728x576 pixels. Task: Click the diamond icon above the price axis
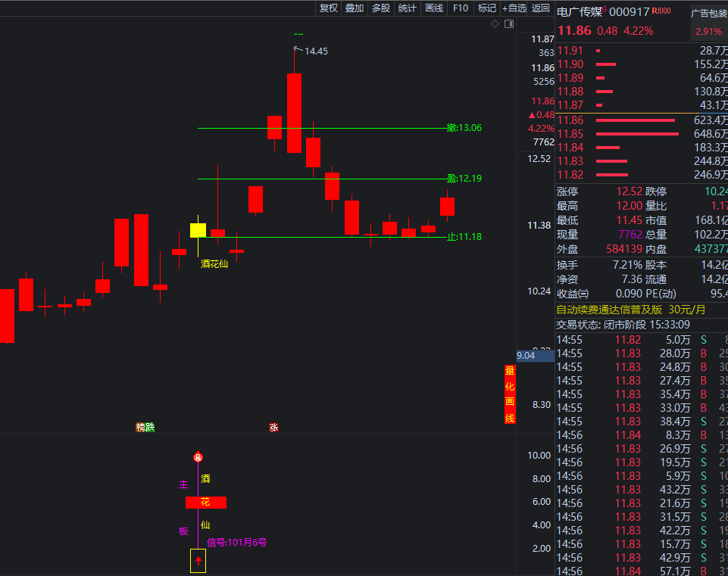495,24
